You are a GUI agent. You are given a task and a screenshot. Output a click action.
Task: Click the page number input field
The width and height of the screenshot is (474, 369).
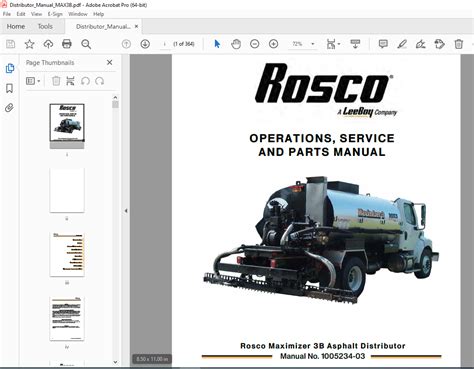point(165,44)
